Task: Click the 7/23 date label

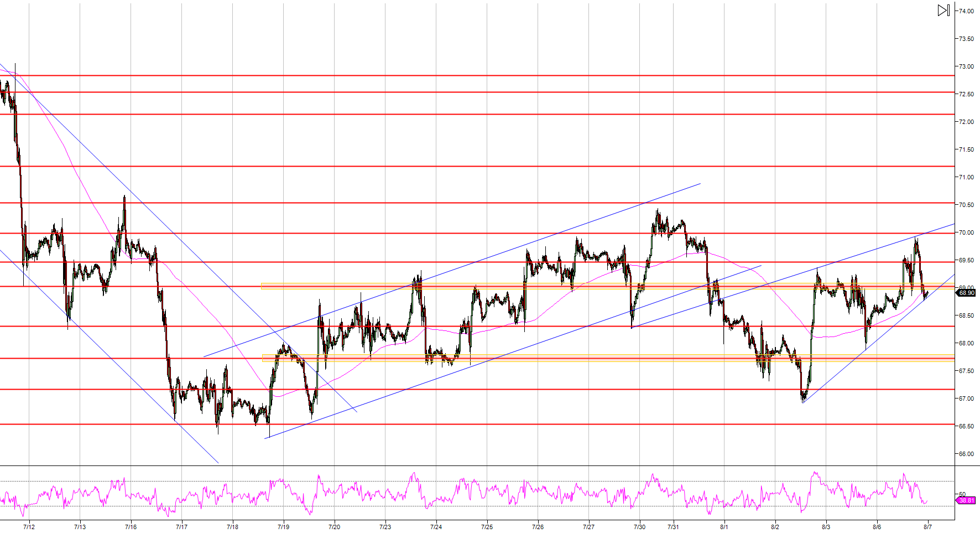Action: point(385,527)
